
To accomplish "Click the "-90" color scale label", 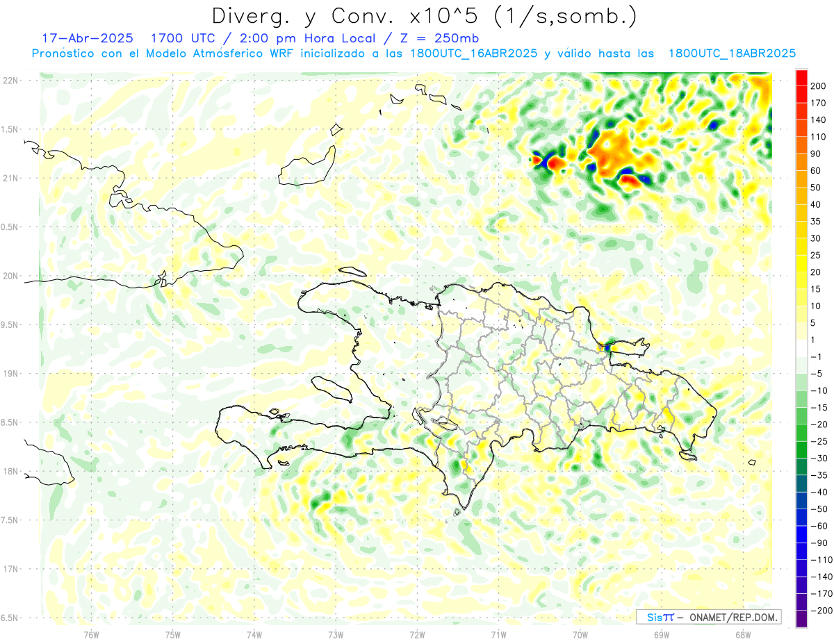I will pyautogui.click(x=819, y=543).
